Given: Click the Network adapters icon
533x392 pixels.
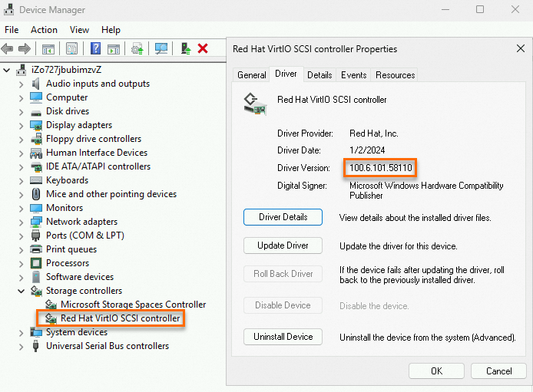Looking at the screenshot, I should coord(35,222).
